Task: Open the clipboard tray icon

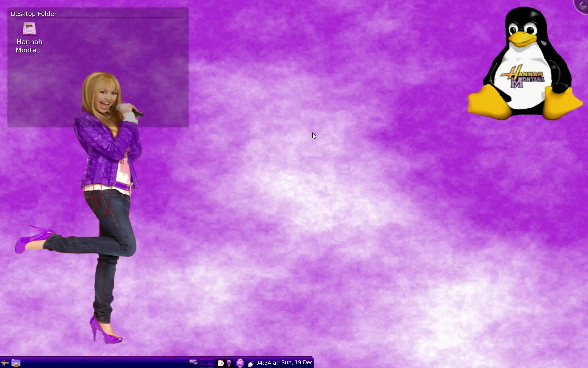Action: pos(221,363)
